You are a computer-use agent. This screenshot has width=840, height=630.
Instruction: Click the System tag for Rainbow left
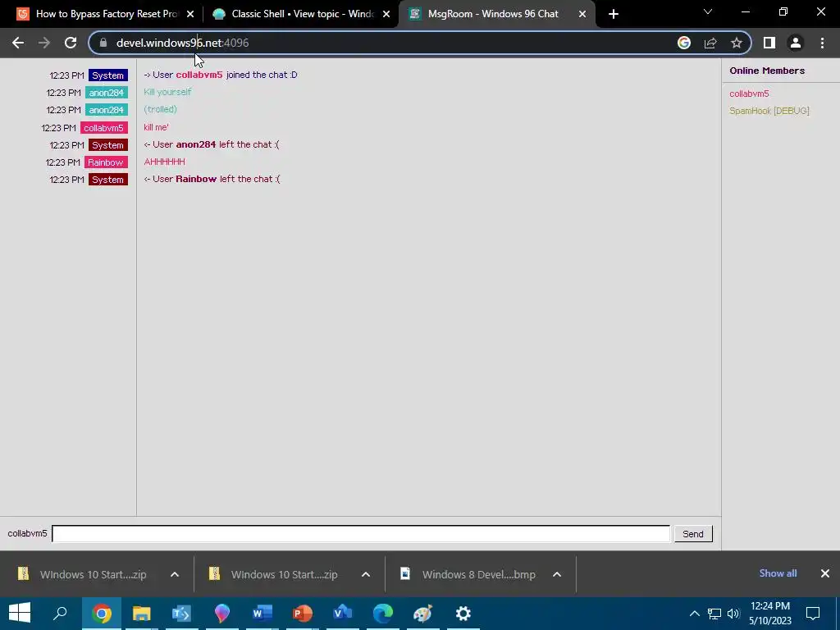[x=107, y=180]
